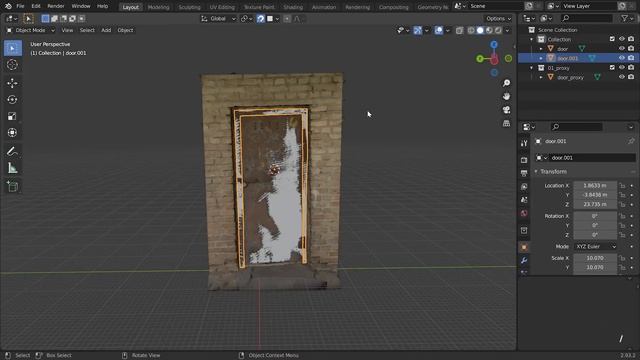Switch to solid viewport shading
Viewport: 640px width, 360px height.
click(x=480, y=30)
